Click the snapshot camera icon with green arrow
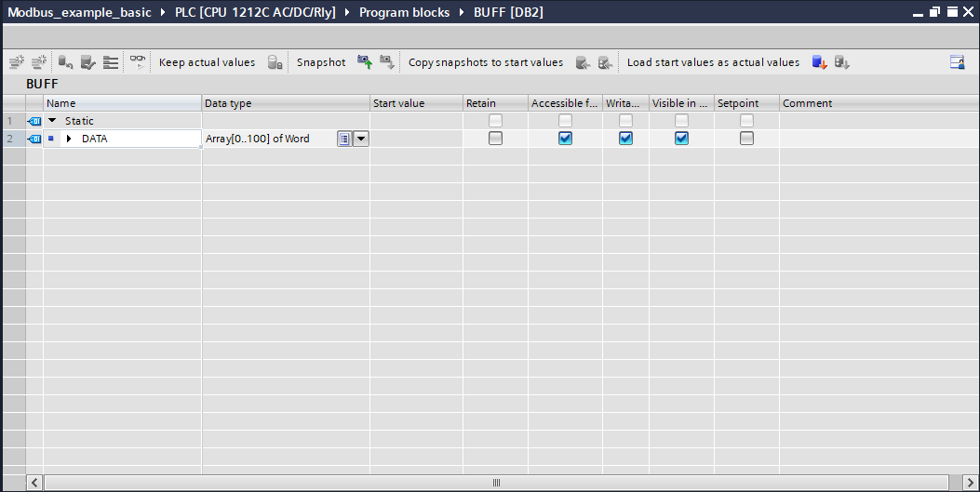This screenshot has height=492, width=980. click(x=365, y=62)
